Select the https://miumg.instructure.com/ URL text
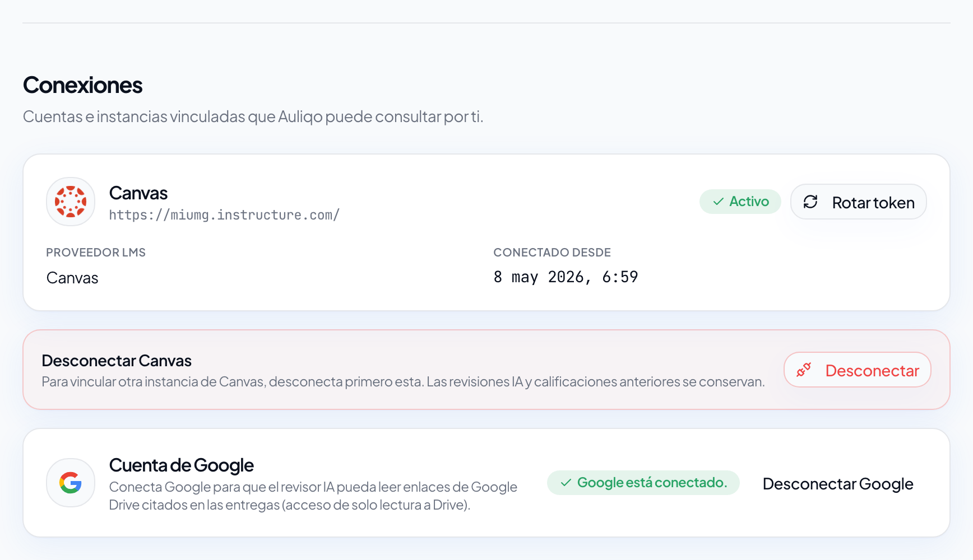 click(224, 215)
